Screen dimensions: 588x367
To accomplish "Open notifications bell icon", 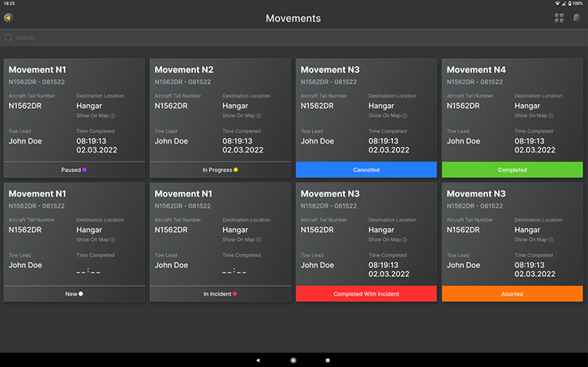I will pyautogui.click(x=577, y=18).
